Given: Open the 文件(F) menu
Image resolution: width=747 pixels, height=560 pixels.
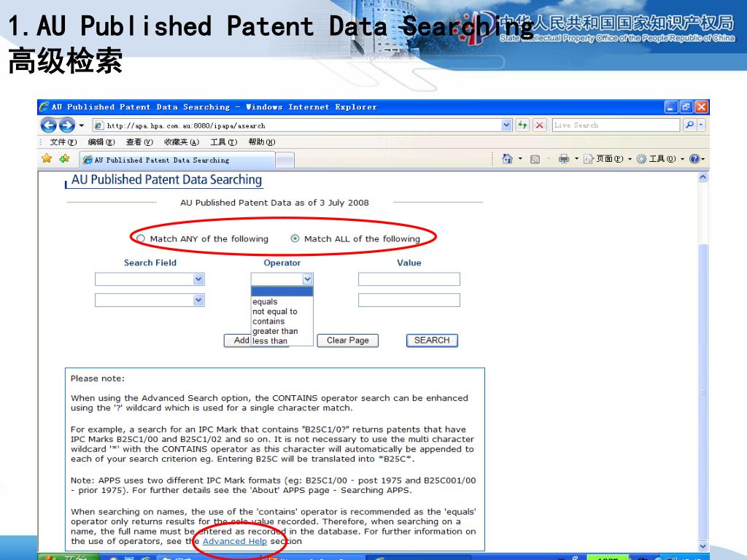Looking at the screenshot, I should coord(63,142).
